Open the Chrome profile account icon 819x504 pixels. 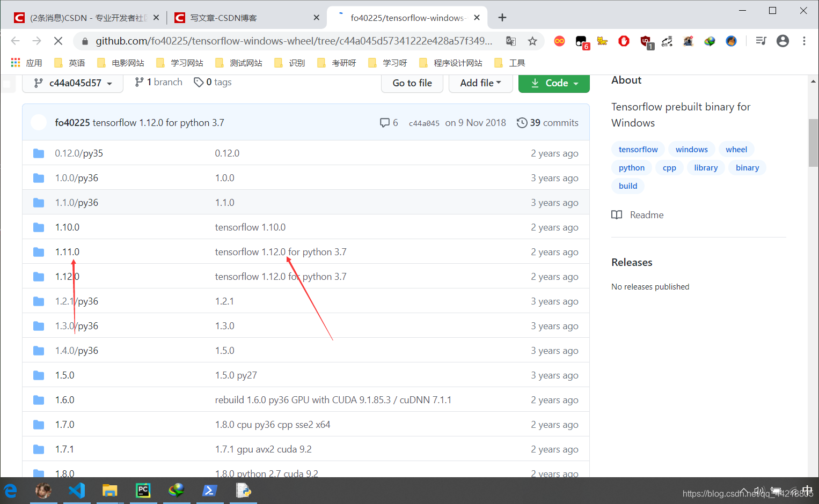click(x=783, y=41)
